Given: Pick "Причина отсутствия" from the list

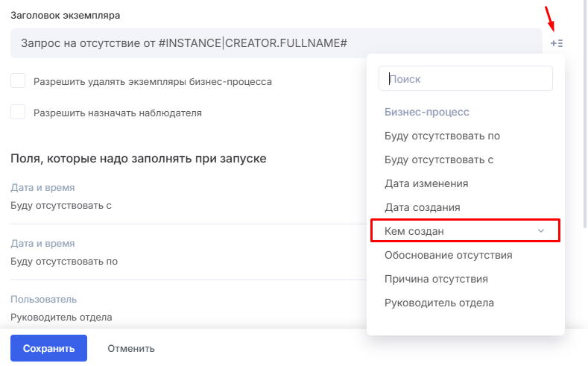Looking at the screenshot, I should point(436,279).
